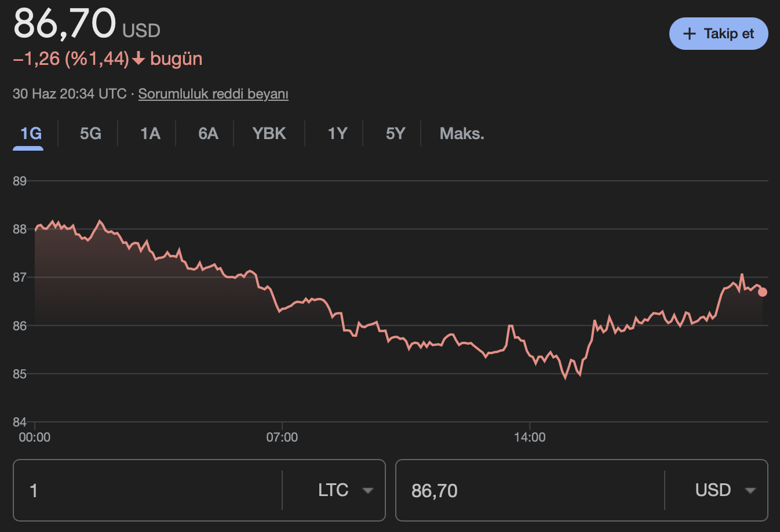Open the Sorumluluk reddi beyanı link
The width and height of the screenshot is (780, 532).
pyautogui.click(x=213, y=94)
